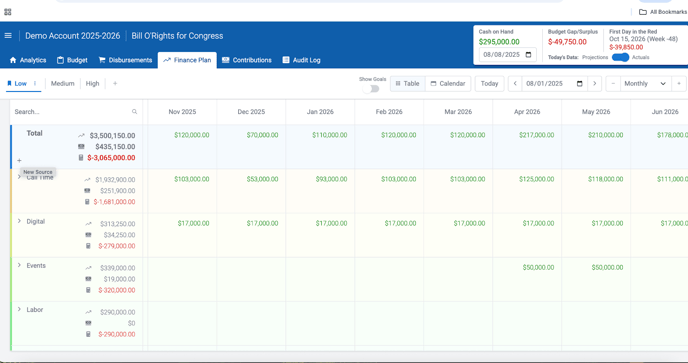Expand the Events source row
The height and width of the screenshot is (363, 688).
19,265
